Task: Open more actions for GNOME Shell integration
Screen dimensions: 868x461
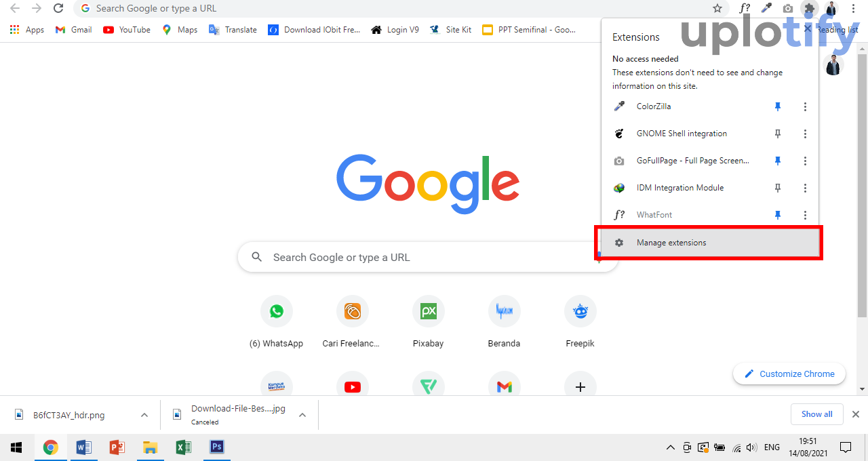Action: click(805, 134)
